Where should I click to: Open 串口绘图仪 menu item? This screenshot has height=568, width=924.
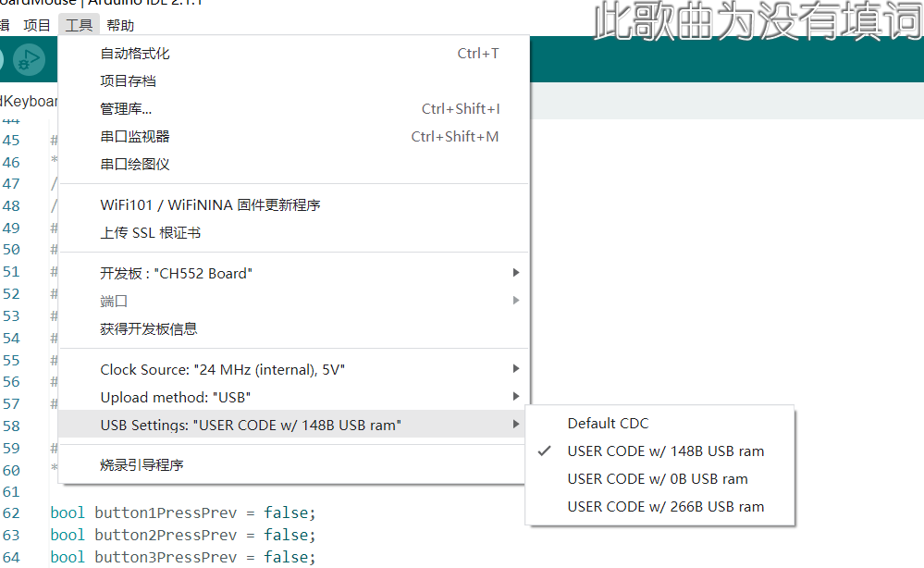tap(293, 165)
